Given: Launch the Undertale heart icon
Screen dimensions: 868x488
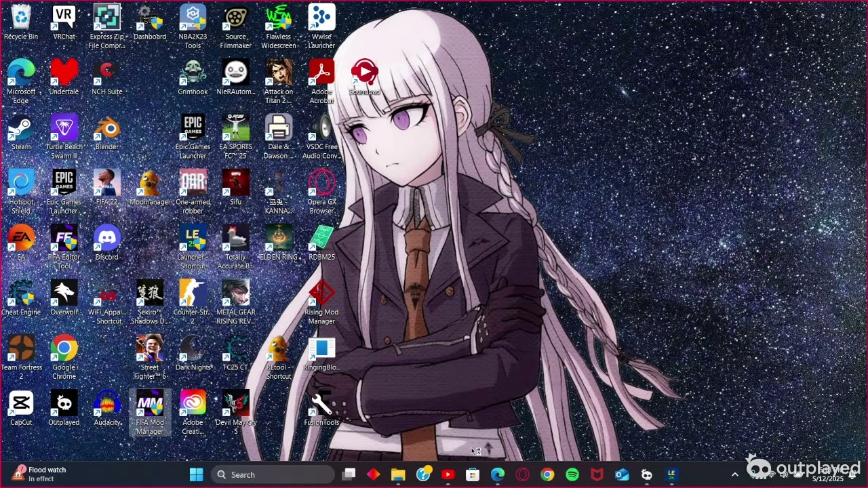Looking at the screenshot, I should (x=64, y=77).
